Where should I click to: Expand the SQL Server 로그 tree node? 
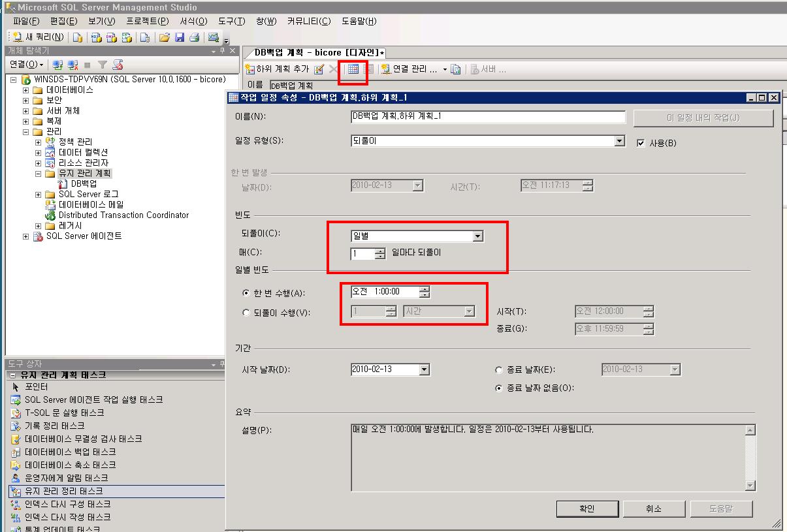(x=39, y=195)
